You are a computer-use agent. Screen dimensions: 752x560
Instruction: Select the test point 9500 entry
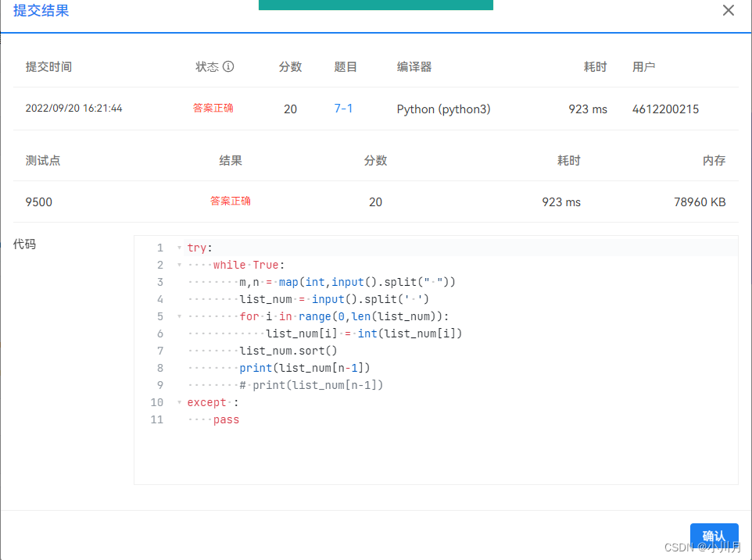38,202
